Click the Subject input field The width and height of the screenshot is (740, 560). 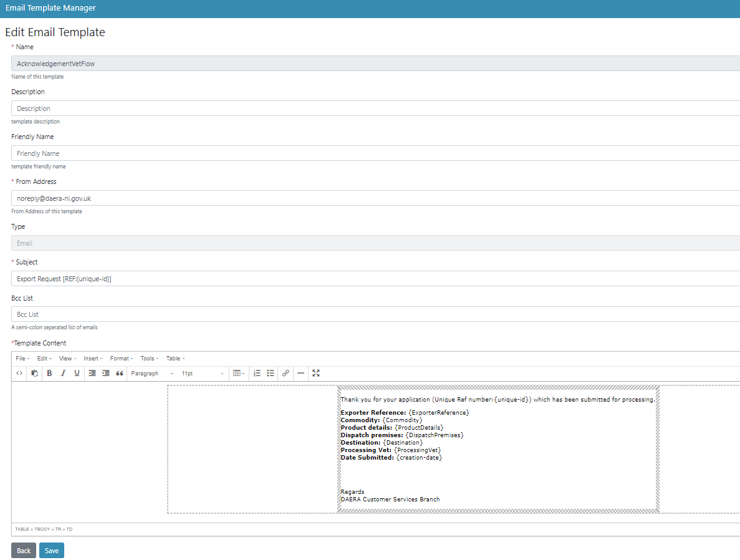click(376, 279)
